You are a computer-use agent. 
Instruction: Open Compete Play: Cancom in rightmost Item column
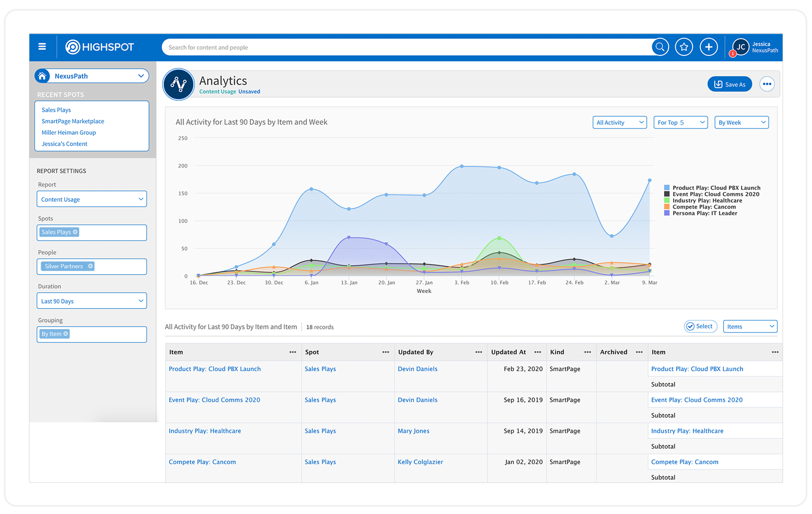[685, 462]
